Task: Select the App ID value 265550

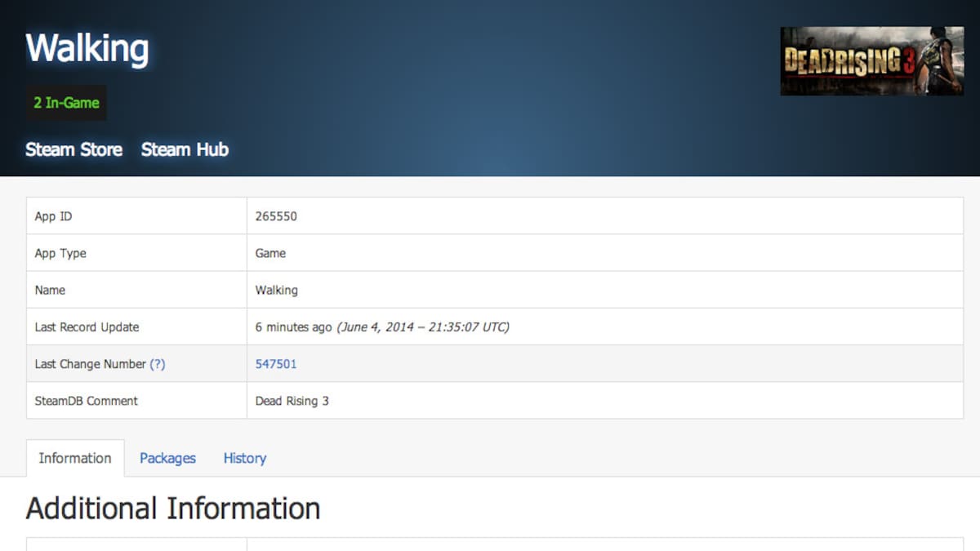Action: pyautogui.click(x=276, y=216)
